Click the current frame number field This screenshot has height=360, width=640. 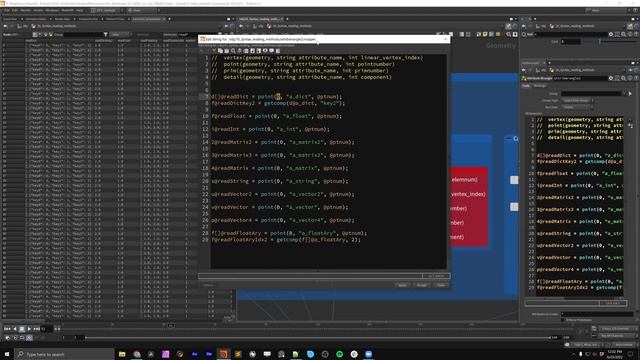[x=46, y=329]
